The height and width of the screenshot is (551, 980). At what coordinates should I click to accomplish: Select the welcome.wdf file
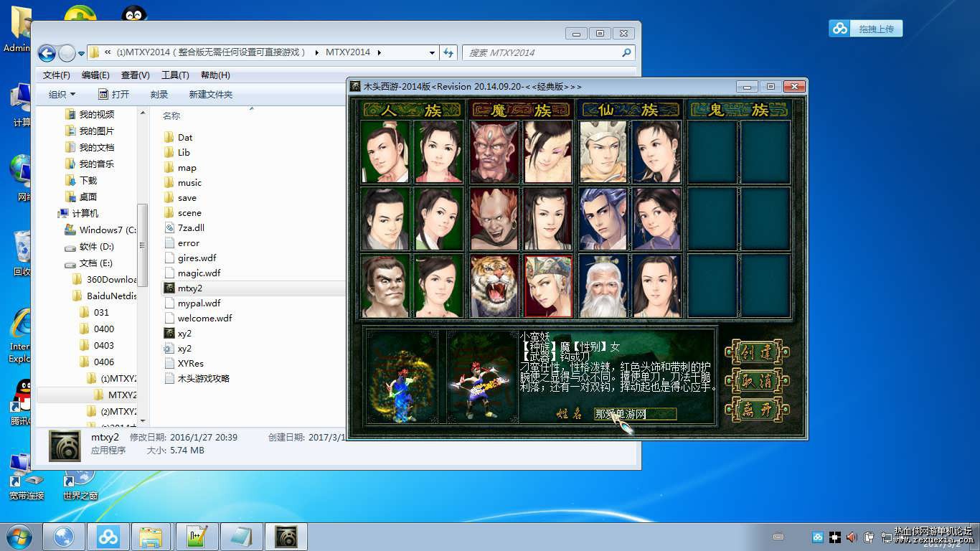click(x=198, y=318)
